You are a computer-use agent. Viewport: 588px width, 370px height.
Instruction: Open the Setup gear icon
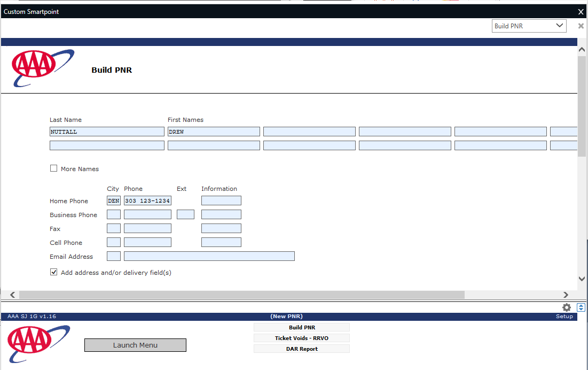point(566,307)
